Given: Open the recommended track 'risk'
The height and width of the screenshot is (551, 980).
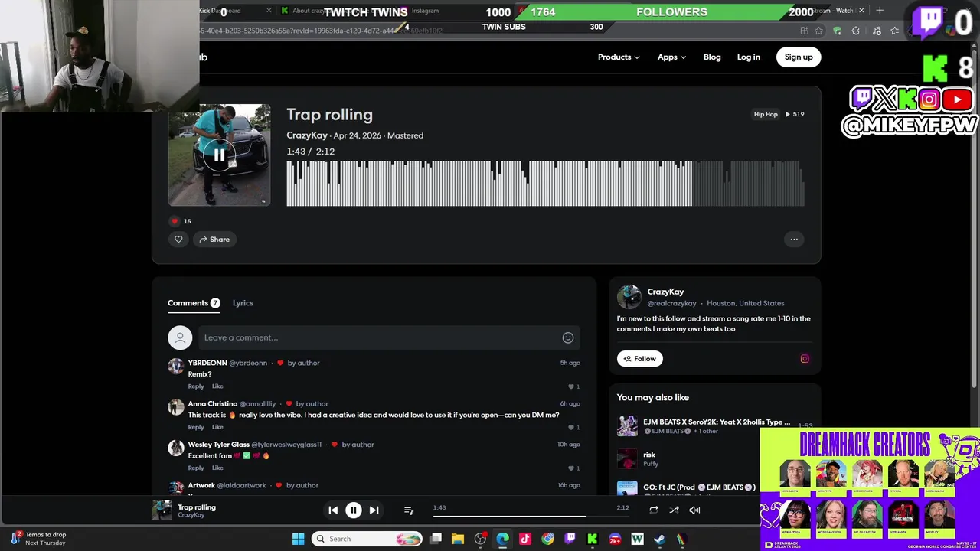Looking at the screenshot, I should 649,455.
